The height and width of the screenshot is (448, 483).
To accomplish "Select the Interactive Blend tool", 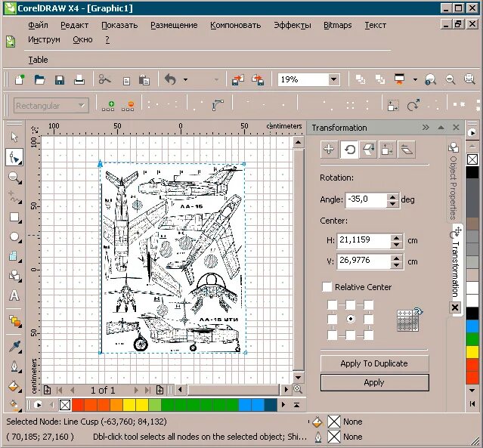I will click(x=14, y=320).
